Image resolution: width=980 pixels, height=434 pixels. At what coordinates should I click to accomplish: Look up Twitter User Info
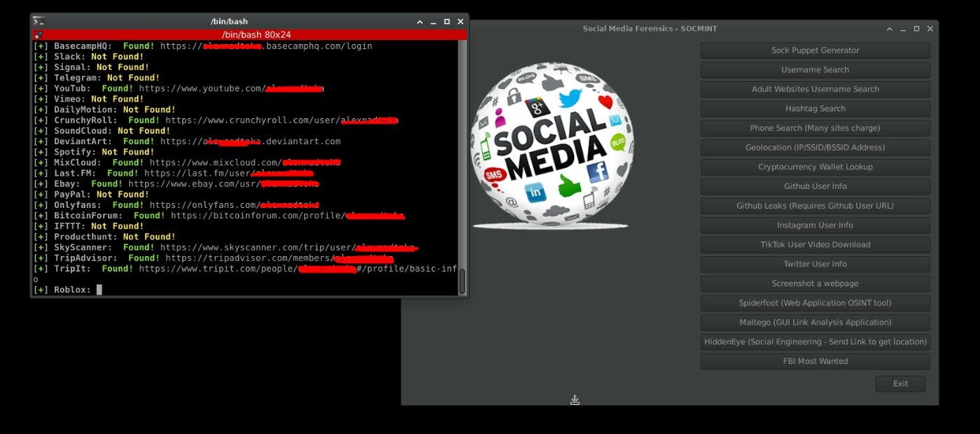click(x=814, y=264)
